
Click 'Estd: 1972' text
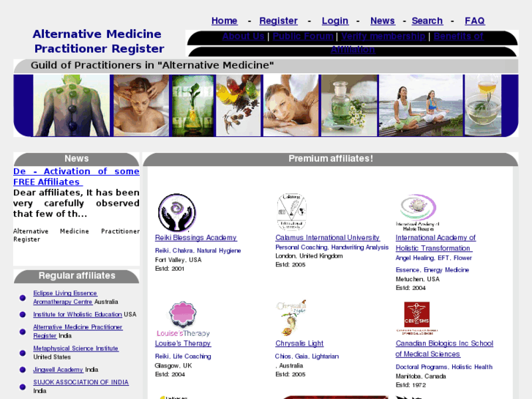[x=411, y=385]
